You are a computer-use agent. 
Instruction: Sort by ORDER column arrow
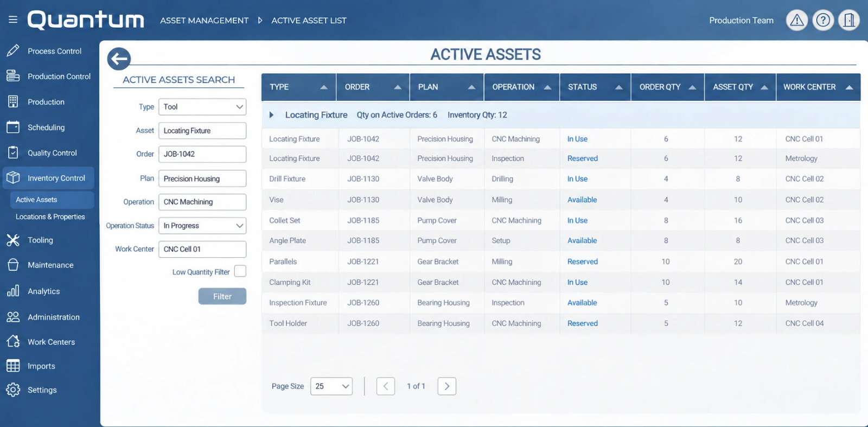click(398, 87)
